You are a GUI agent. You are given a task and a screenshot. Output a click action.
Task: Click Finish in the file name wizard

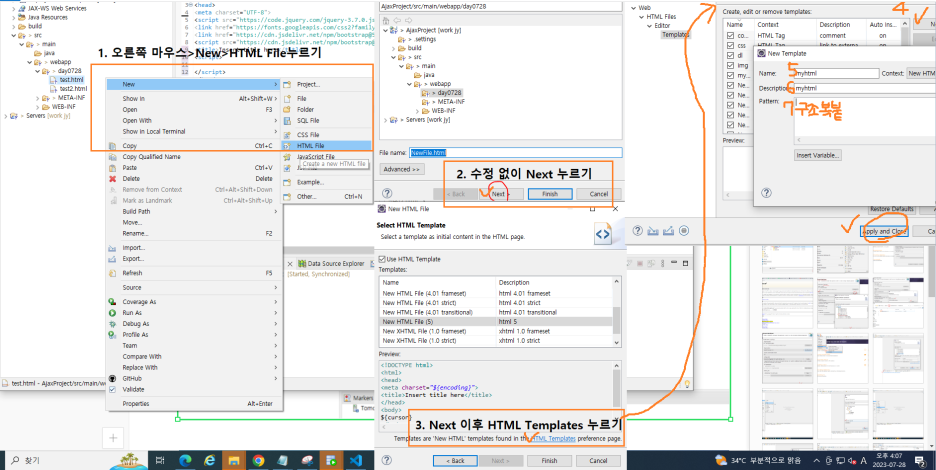550,194
